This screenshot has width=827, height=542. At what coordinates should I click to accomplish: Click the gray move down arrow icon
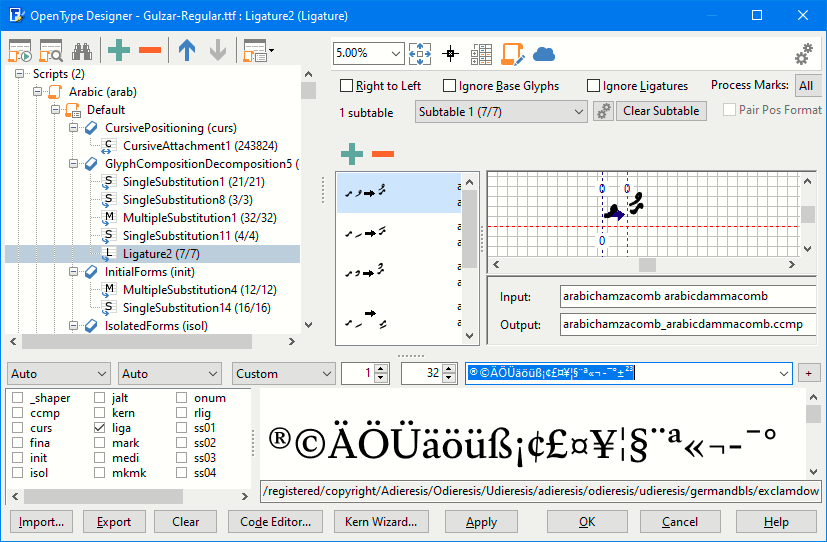coord(217,51)
